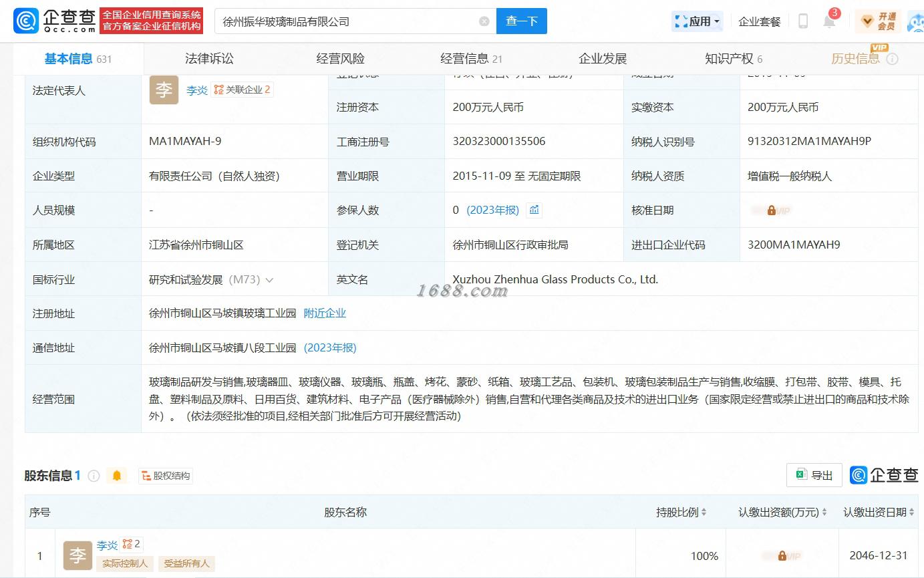Click 通信地址 value 徐州市铜山区马坡镇八段工业园
The width and height of the screenshot is (924, 578).
coord(222,347)
